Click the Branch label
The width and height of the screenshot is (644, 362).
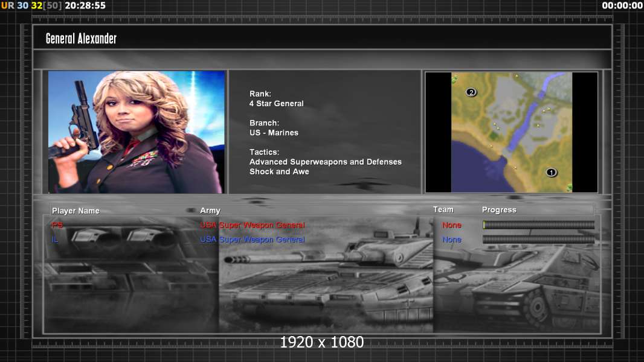264,123
